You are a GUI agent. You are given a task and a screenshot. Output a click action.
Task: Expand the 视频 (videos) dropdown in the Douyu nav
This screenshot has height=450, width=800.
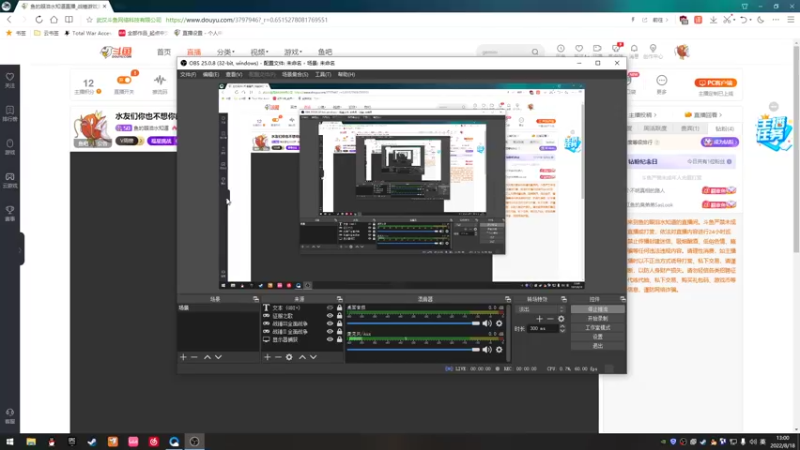click(259, 52)
